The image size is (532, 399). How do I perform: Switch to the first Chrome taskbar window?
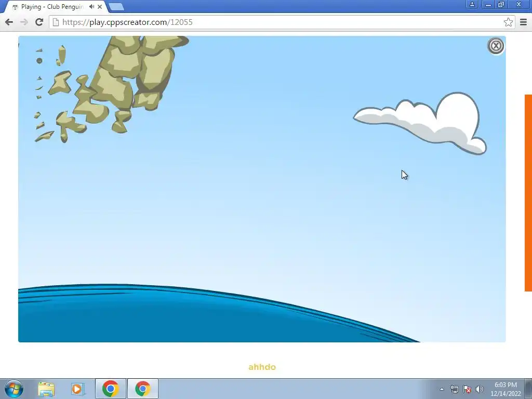pos(111,389)
